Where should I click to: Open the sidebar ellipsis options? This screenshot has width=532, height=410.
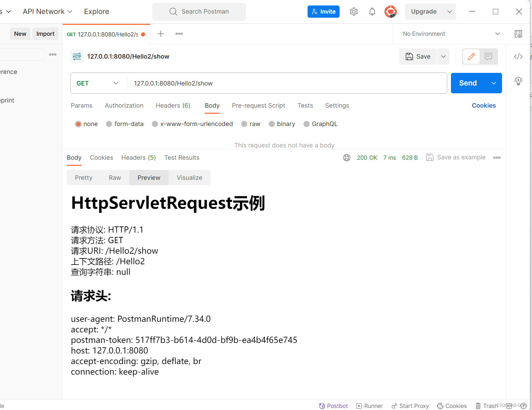(53, 54)
